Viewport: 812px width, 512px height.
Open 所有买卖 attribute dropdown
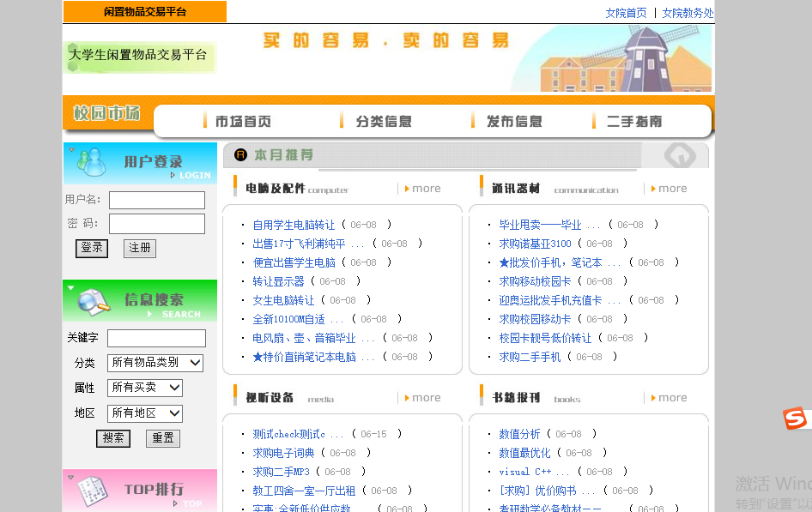[145, 388]
